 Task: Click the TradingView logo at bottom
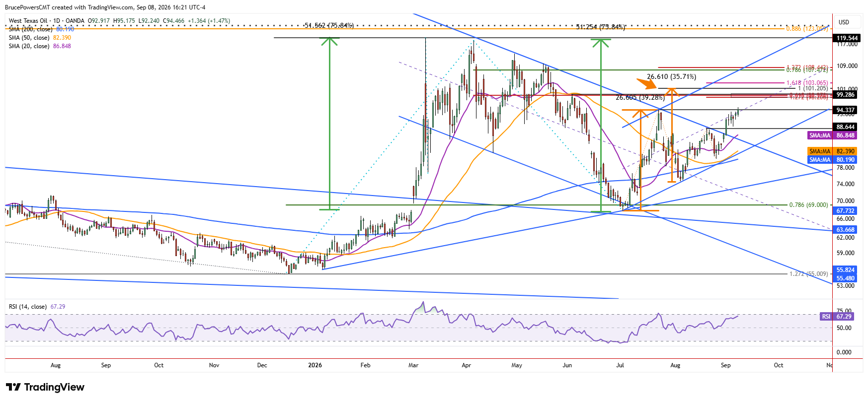(45, 387)
